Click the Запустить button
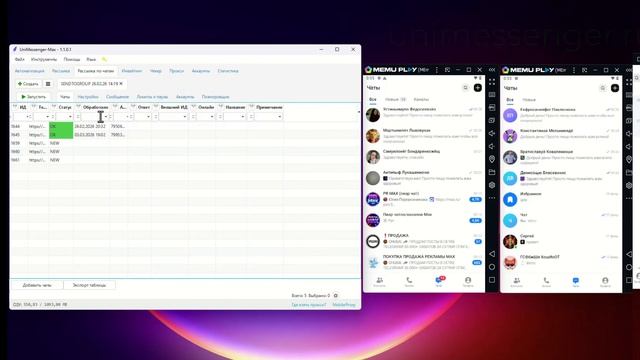Image resolution: width=640 pixels, height=360 pixels. point(33,97)
